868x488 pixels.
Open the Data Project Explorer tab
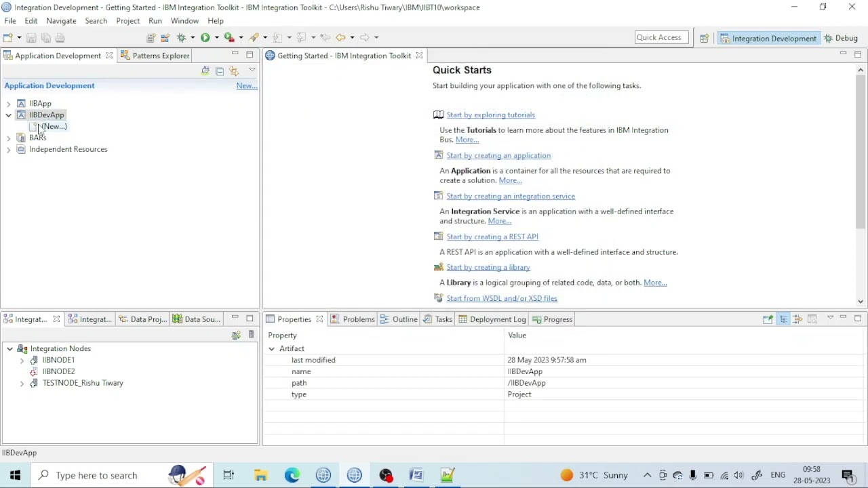point(142,319)
